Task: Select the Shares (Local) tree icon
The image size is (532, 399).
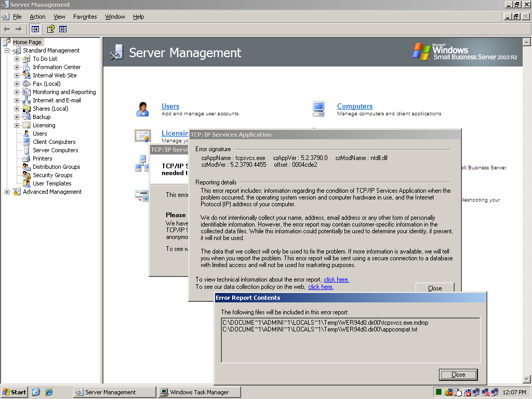Action: pyautogui.click(x=26, y=109)
